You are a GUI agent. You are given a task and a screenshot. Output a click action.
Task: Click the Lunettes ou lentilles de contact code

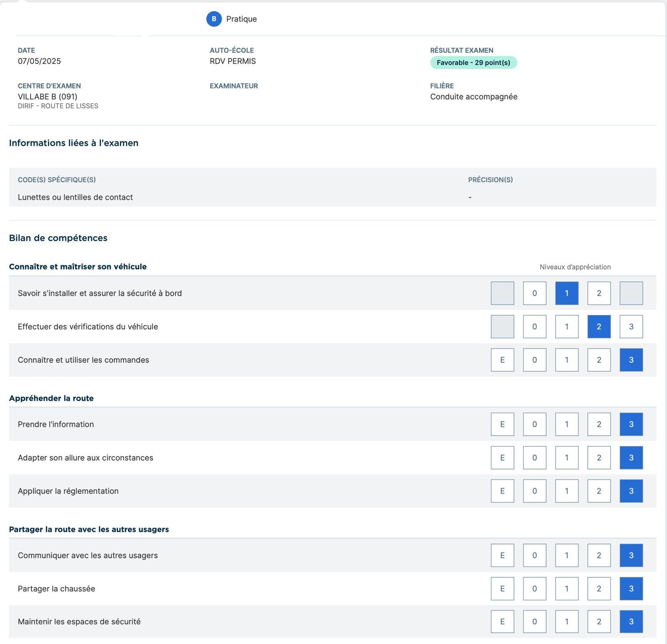(x=75, y=197)
